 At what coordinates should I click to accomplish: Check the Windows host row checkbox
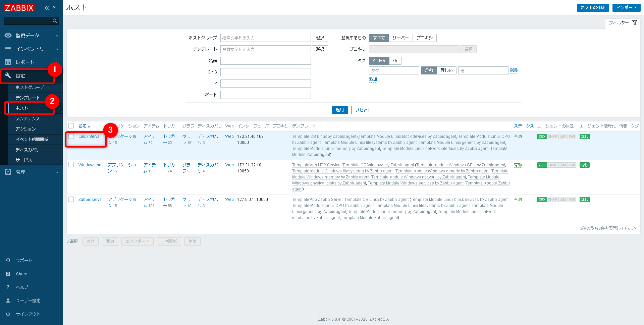71,165
